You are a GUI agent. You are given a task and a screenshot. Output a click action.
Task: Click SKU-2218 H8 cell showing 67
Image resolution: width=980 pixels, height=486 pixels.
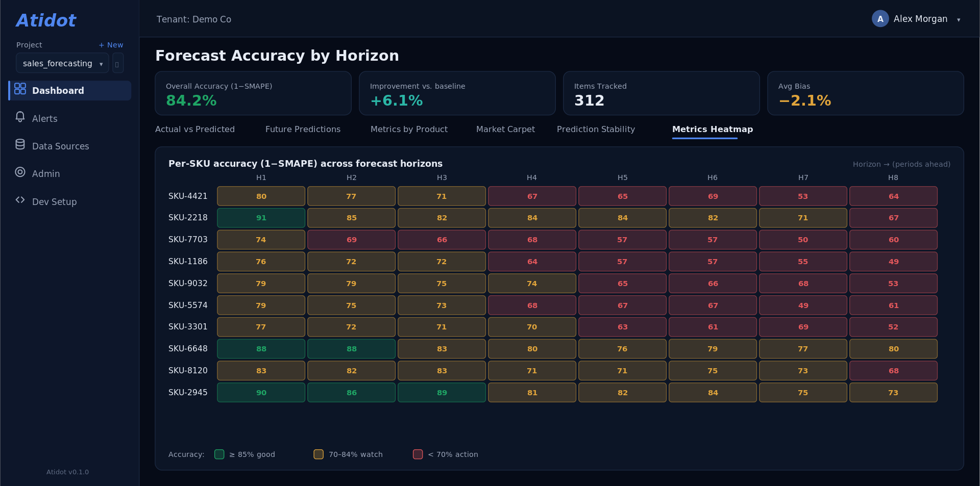893,218
